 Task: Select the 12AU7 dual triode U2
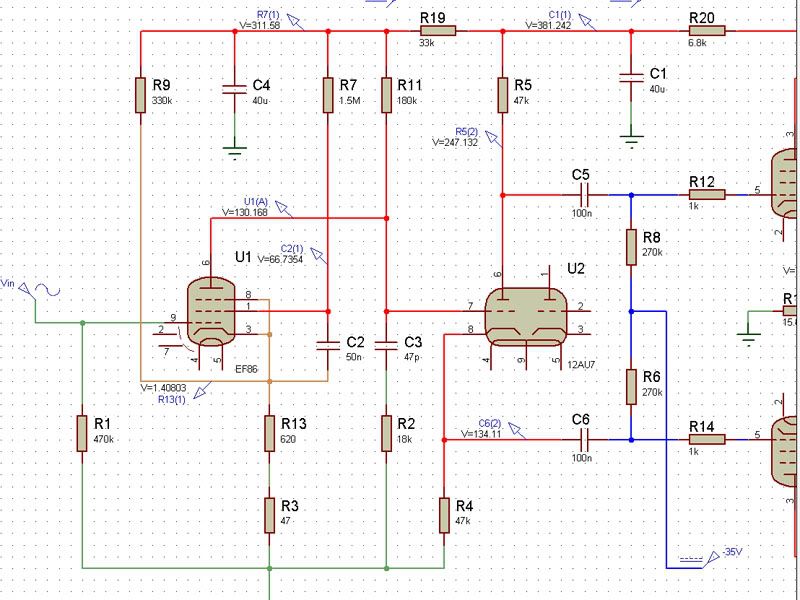pos(525,314)
